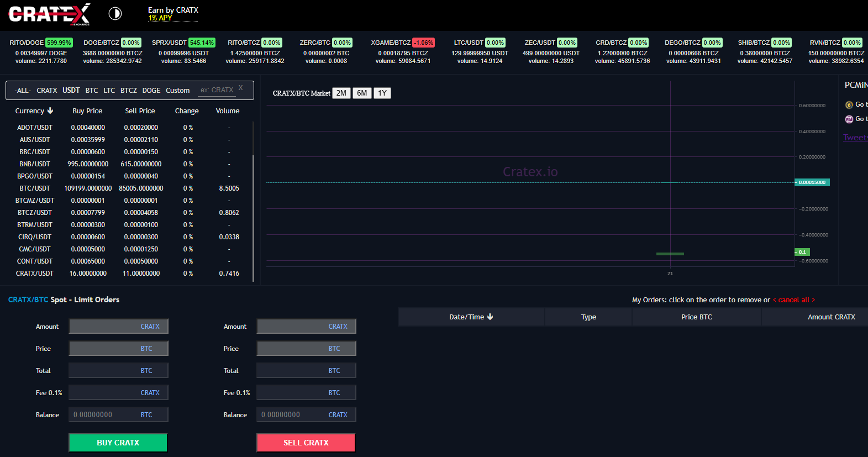Select the BTCZ market filter tab

129,90
